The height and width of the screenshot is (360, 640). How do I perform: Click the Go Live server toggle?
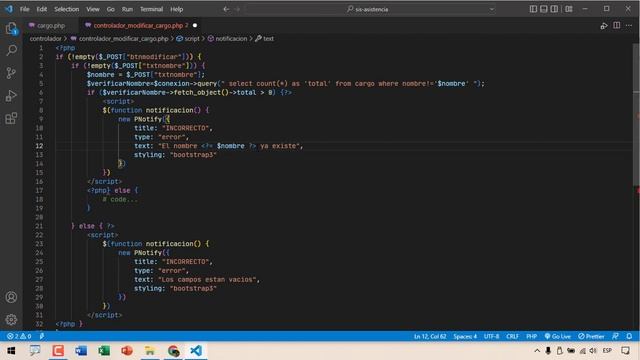pos(558,336)
